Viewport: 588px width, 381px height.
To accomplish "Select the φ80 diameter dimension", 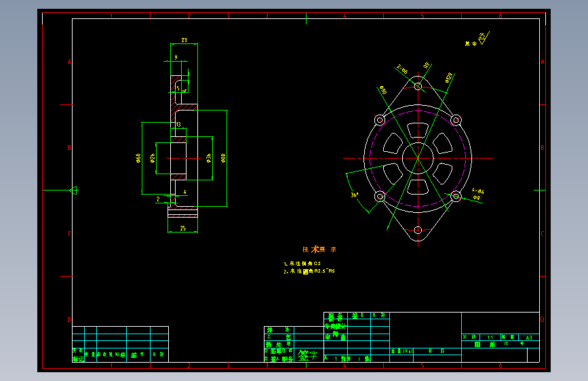I will pos(223,158).
